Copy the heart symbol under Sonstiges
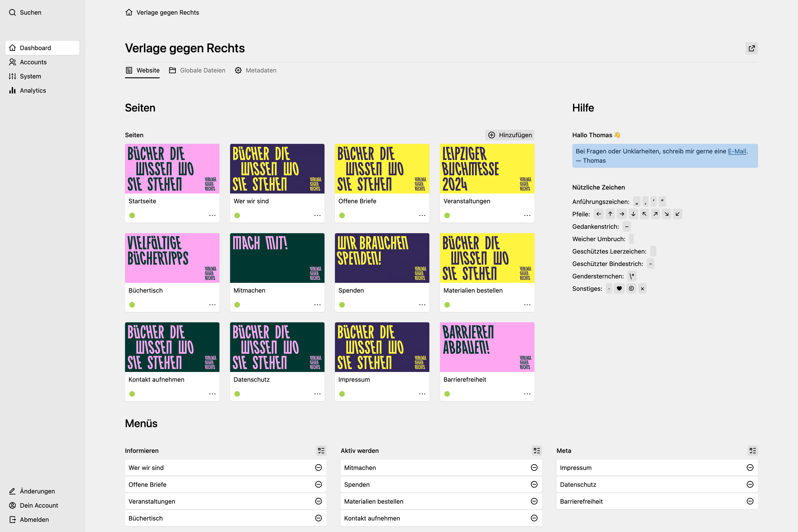The width and height of the screenshot is (798, 532). point(619,289)
